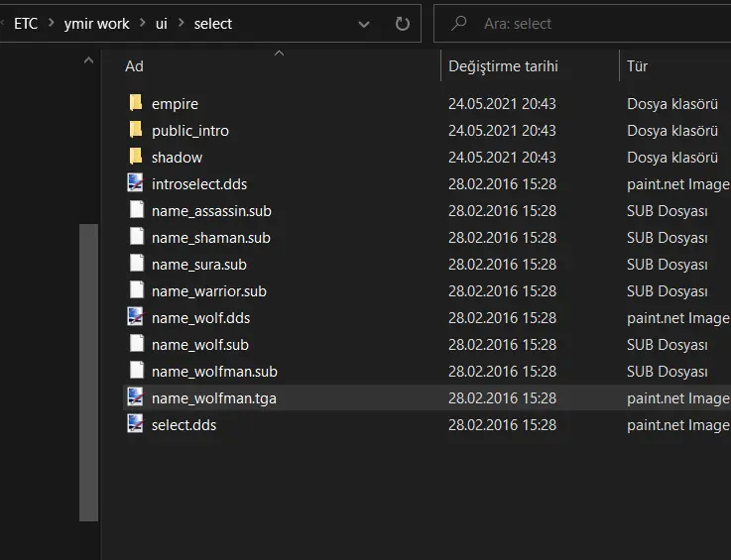731x560 pixels.
Task: Click the public_intro folder icon
Action: click(136, 130)
